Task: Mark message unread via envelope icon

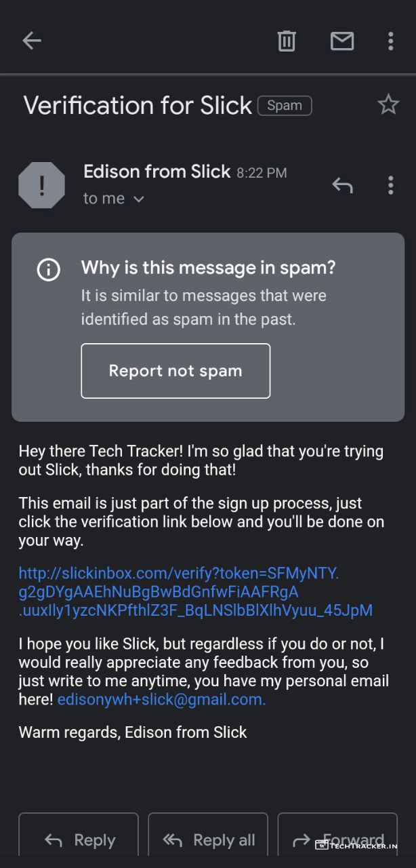Action: click(342, 41)
